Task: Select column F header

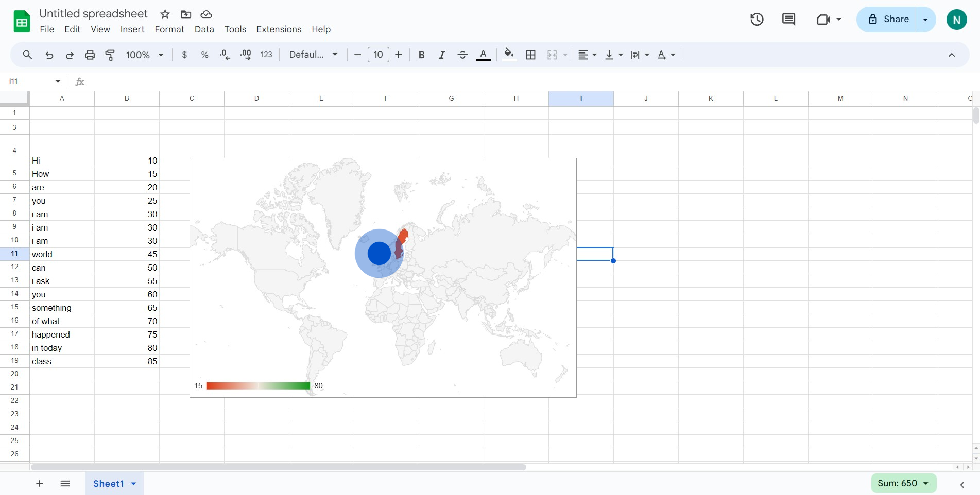Action: (x=386, y=98)
